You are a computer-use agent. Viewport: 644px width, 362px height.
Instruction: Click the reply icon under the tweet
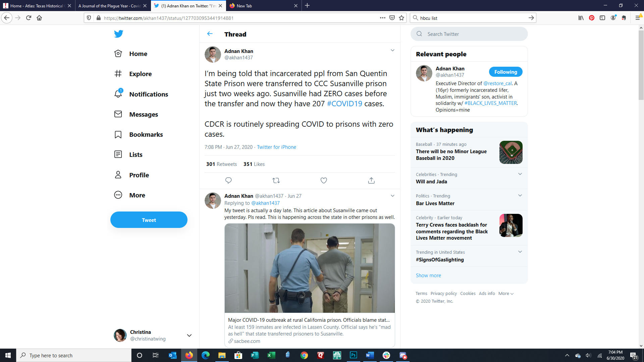[228, 180]
